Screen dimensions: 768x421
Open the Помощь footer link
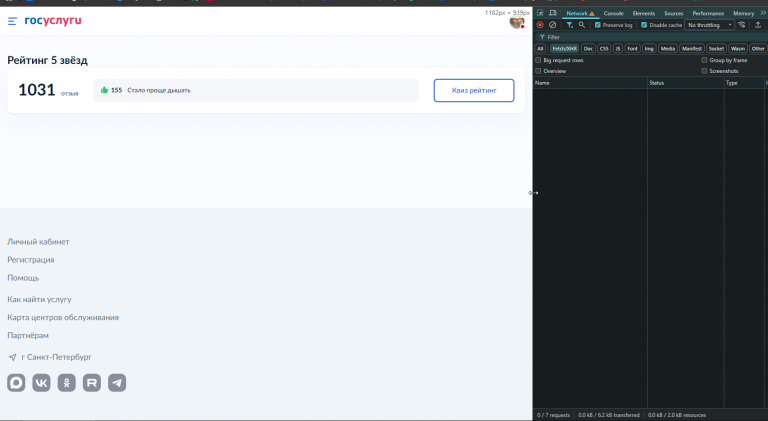coord(23,278)
